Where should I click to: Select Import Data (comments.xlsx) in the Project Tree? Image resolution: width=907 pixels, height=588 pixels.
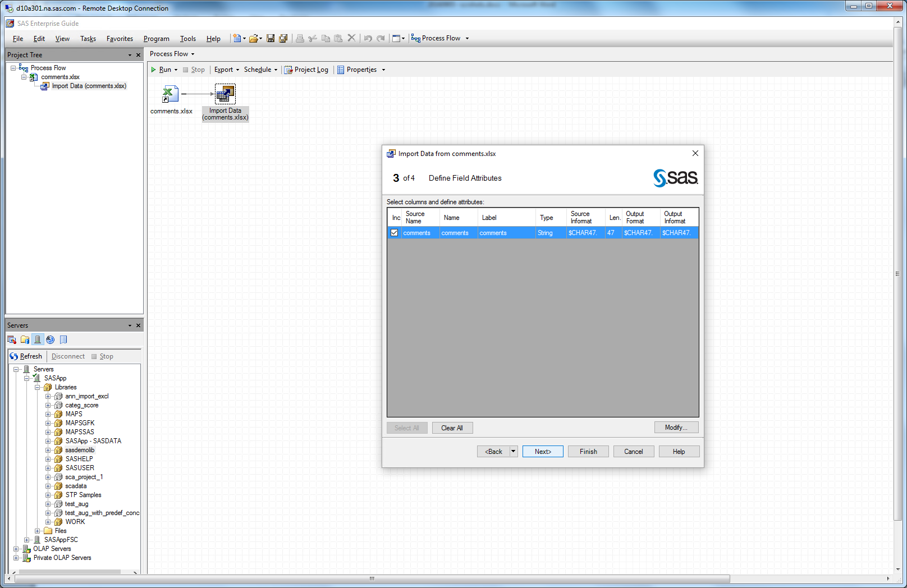click(x=89, y=86)
